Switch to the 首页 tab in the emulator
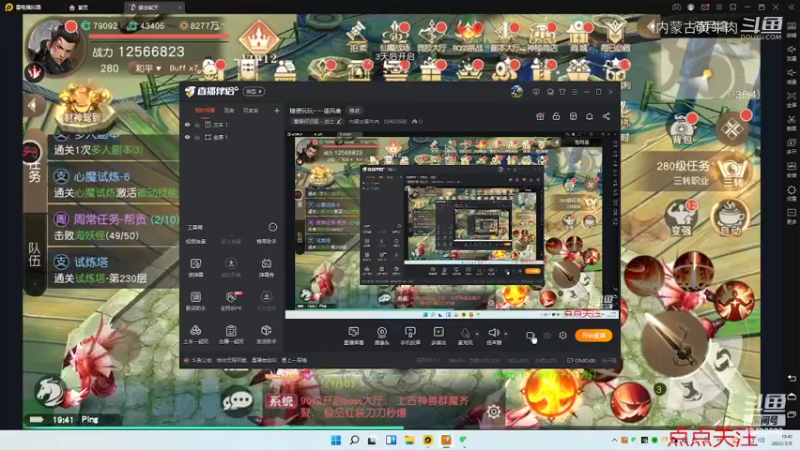This screenshot has height=450, width=800. [79, 7]
